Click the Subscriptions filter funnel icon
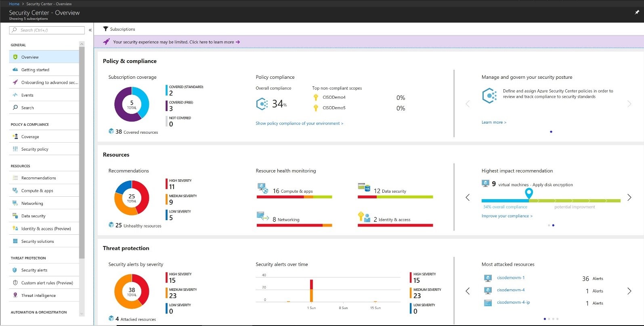 pos(105,29)
